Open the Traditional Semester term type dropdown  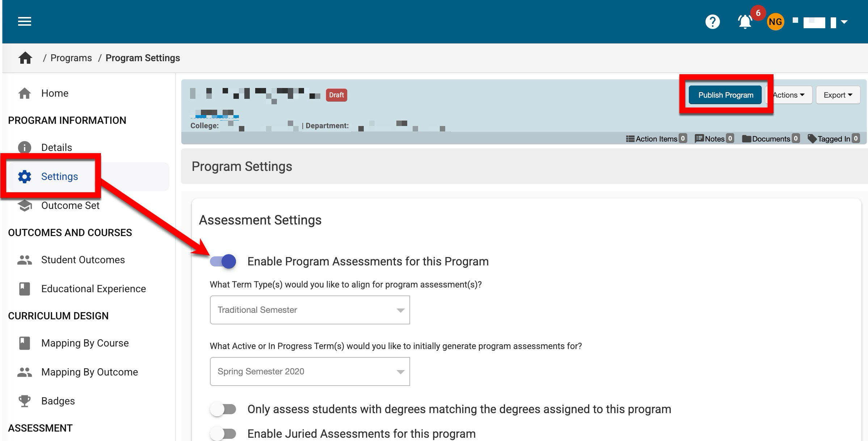point(310,310)
